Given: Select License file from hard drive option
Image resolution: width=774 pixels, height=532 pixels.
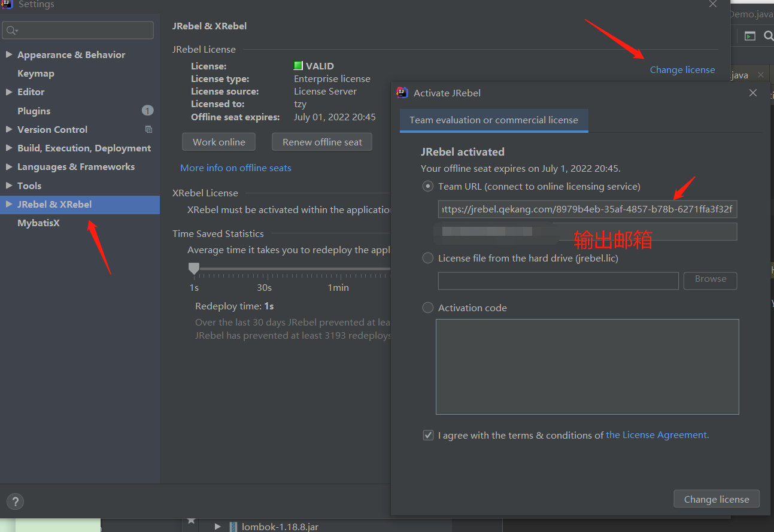Looking at the screenshot, I should [x=427, y=258].
